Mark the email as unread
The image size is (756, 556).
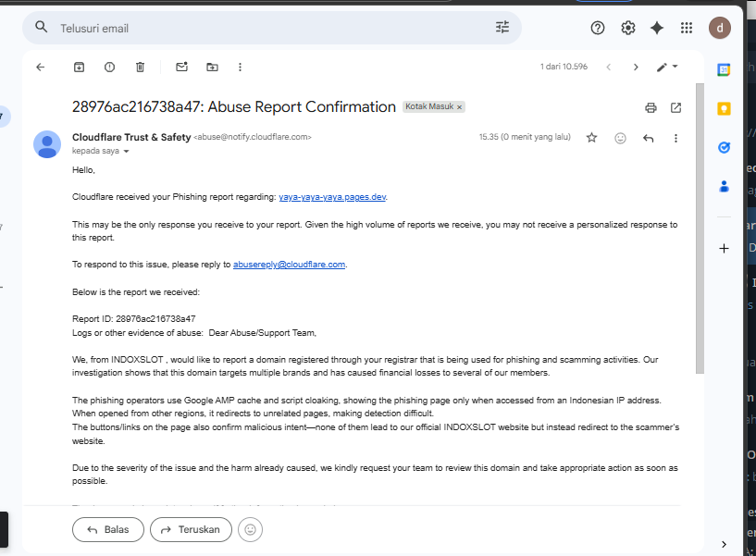(181, 67)
